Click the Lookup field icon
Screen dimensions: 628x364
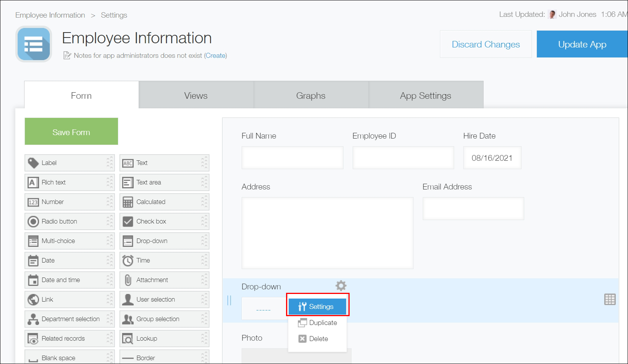click(x=128, y=338)
